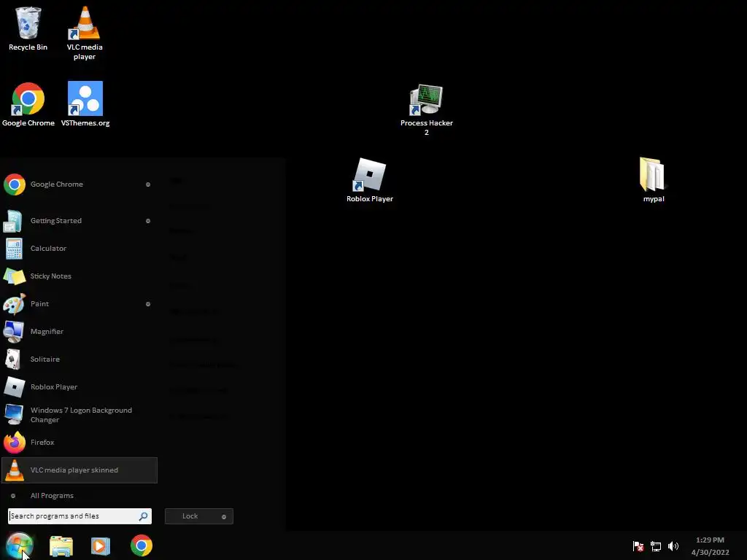Open the clock showing 1:29 PM
The height and width of the screenshot is (560, 747).
click(x=710, y=546)
